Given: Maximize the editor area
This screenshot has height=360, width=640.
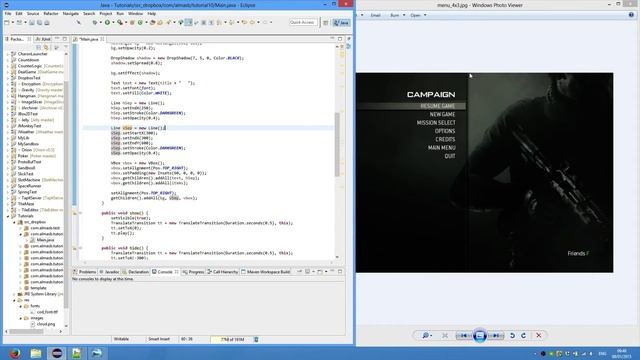Looking at the screenshot, I should coord(340,39).
